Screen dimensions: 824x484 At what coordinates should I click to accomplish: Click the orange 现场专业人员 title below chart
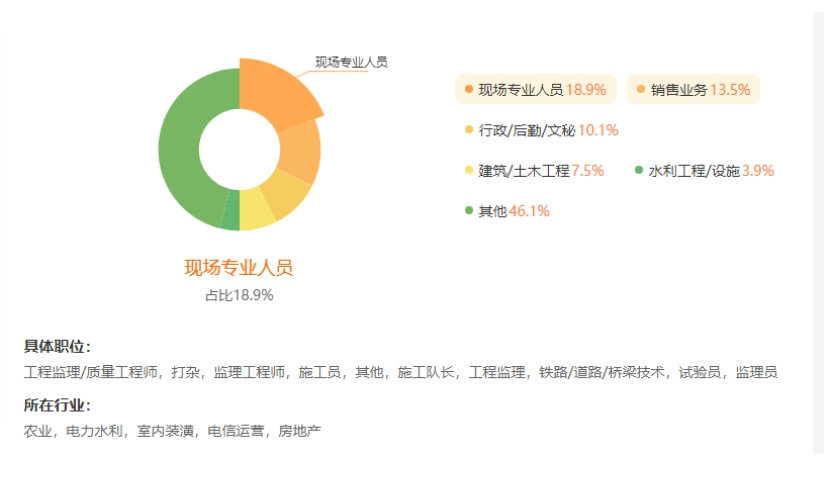(239, 267)
